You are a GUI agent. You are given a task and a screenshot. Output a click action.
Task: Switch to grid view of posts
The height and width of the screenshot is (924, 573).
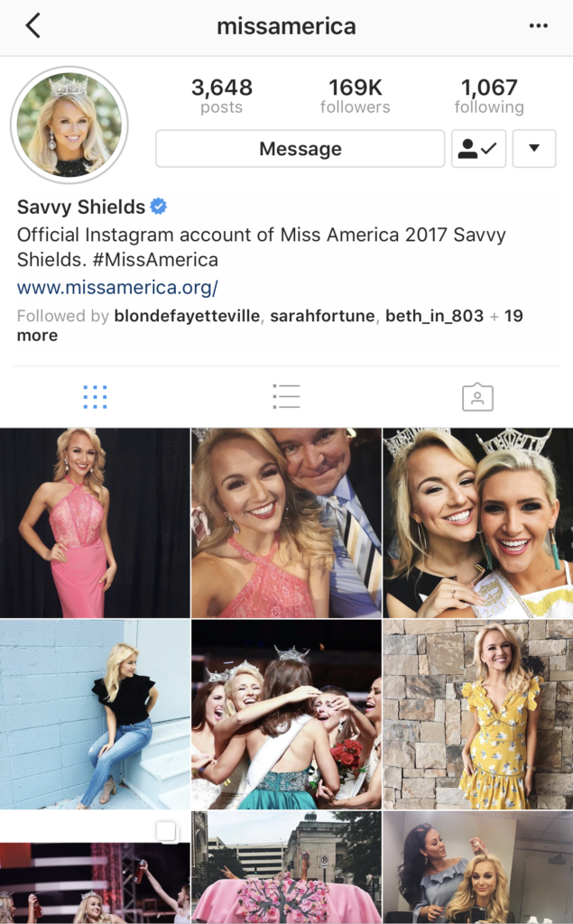(x=95, y=397)
